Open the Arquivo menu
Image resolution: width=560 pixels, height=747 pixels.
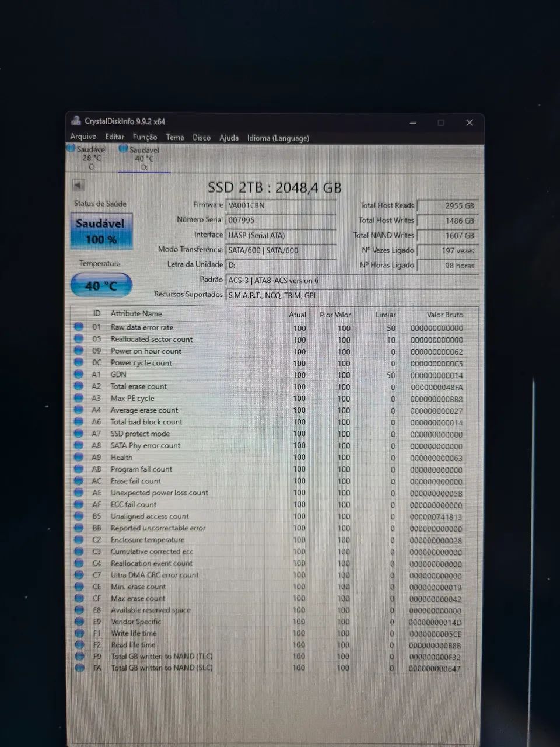[x=83, y=137]
